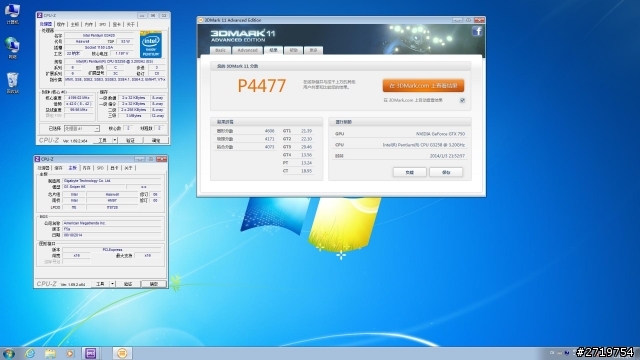The height and width of the screenshot is (360, 640).
Task: Switch to the orange 3DMark taskbar button
Action: 122,353
